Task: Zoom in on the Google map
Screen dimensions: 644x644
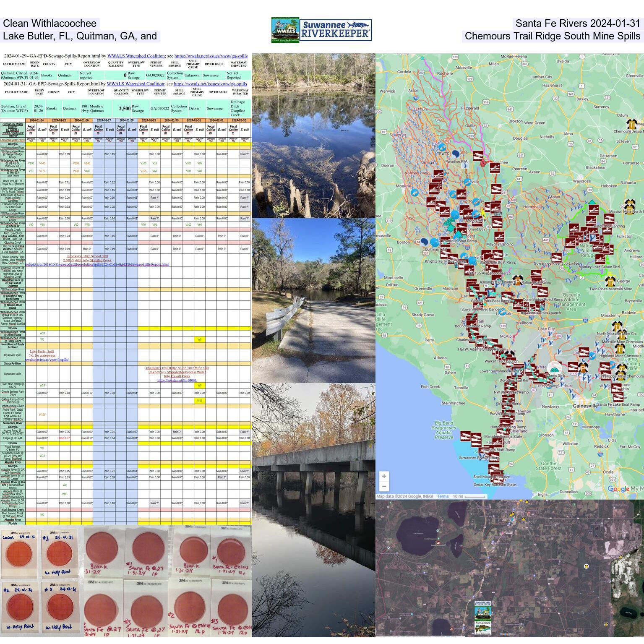Action: [384, 476]
